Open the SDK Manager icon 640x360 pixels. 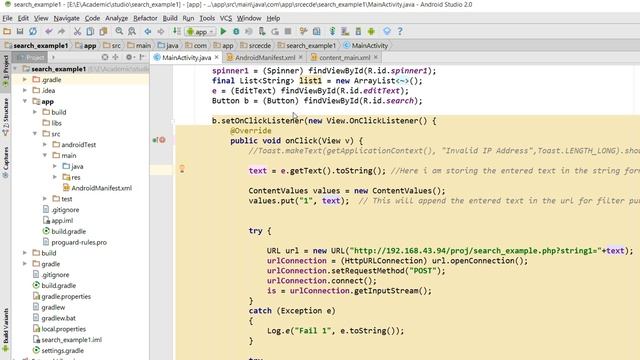(358, 31)
